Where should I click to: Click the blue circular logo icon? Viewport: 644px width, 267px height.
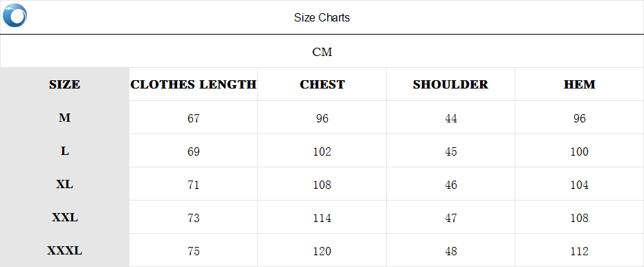click(x=15, y=15)
